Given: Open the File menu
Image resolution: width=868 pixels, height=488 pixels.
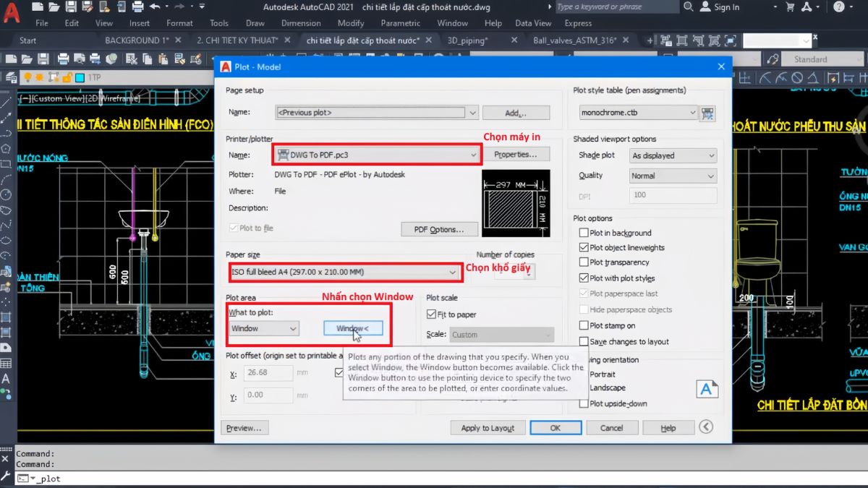Looking at the screenshot, I should click(x=42, y=23).
